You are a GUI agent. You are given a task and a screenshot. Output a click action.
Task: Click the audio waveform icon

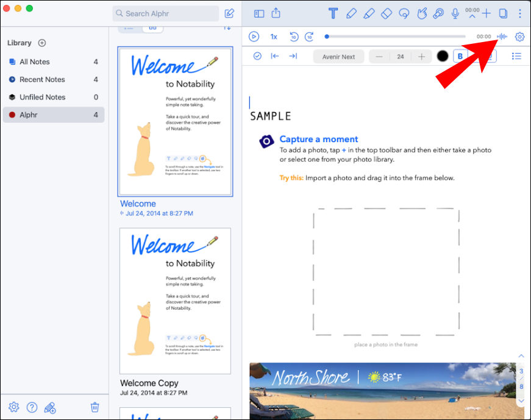[x=502, y=36]
